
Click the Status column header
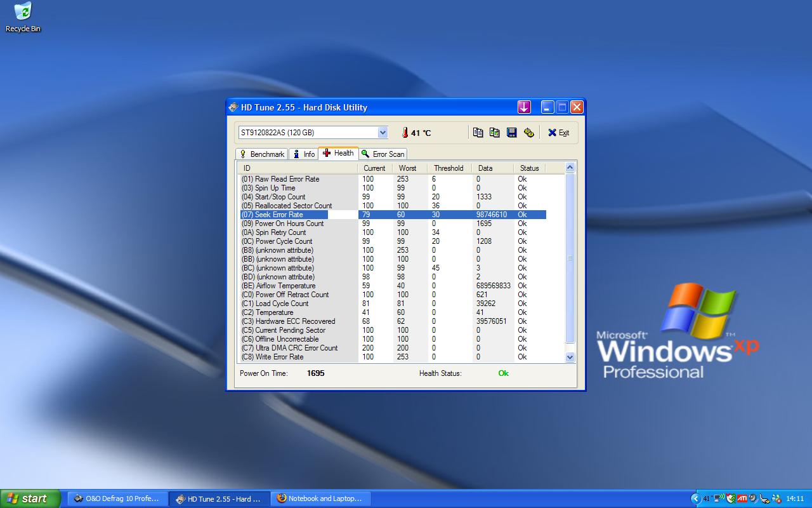pyautogui.click(x=529, y=168)
